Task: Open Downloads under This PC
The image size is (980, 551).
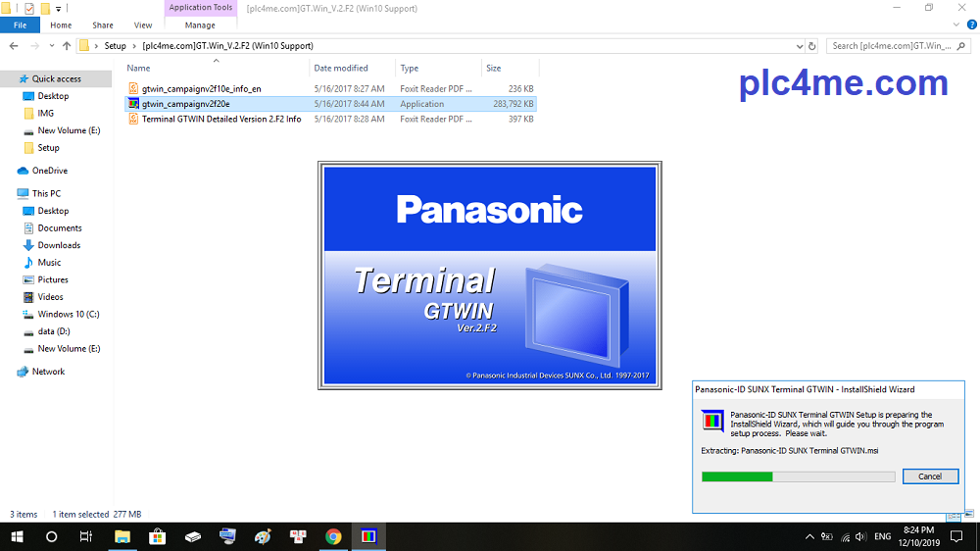Action: 59,245
